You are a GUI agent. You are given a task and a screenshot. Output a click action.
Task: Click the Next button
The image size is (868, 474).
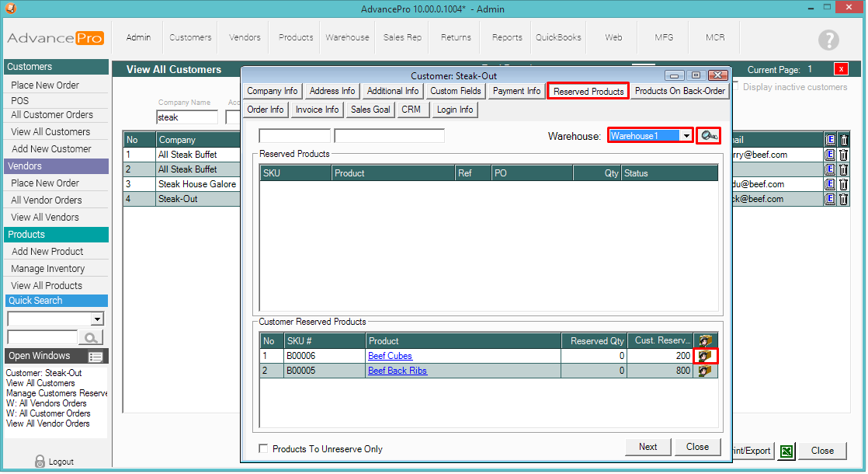[x=648, y=447]
